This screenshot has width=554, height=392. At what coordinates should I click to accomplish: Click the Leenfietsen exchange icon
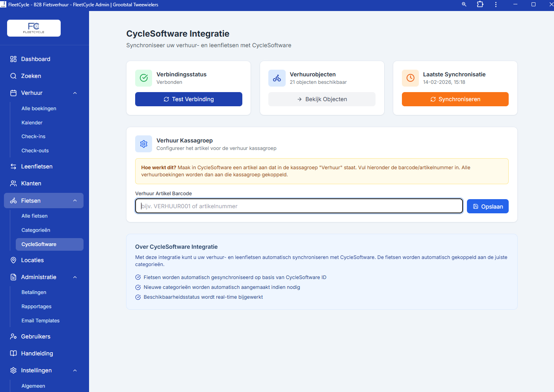(13, 166)
